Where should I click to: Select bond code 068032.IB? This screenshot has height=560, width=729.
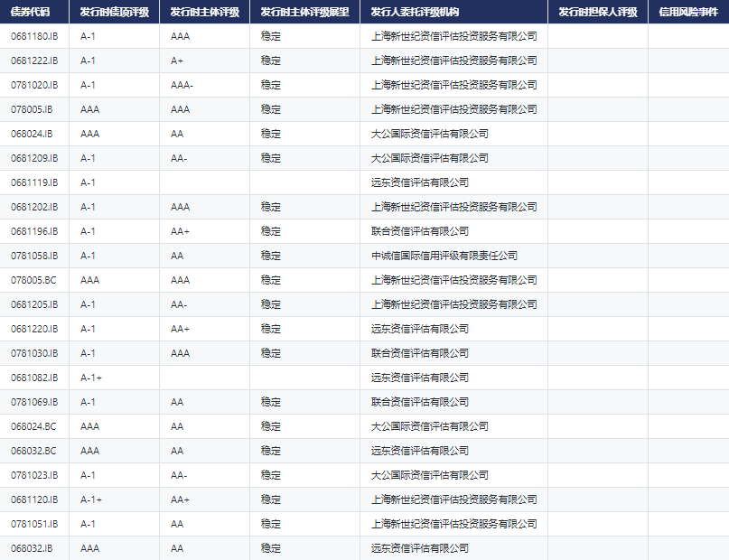point(32,549)
